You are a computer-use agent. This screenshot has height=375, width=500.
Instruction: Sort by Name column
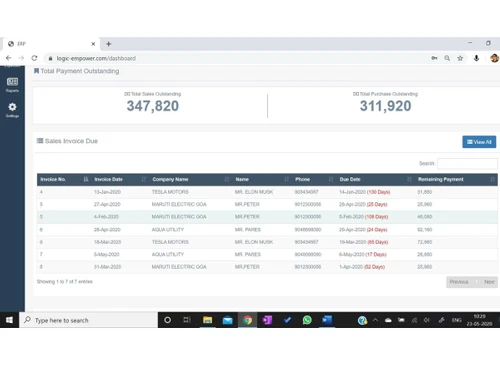[x=262, y=179]
